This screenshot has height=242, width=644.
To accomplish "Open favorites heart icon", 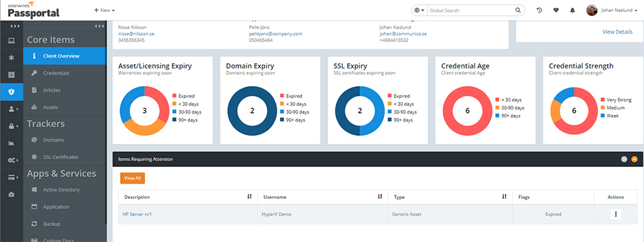I will click(x=556, y=10).
